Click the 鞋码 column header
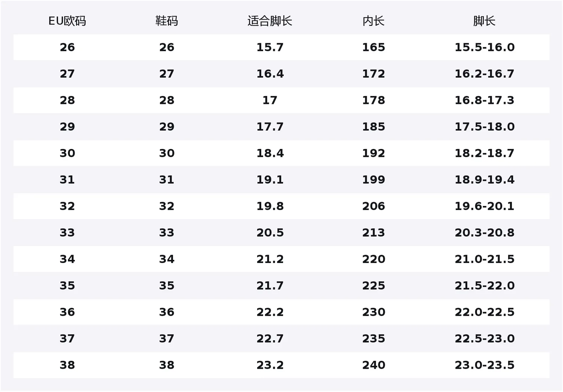The width and height of the screenshot is (563, 392). pyautogui.click(x=167, y=21)
